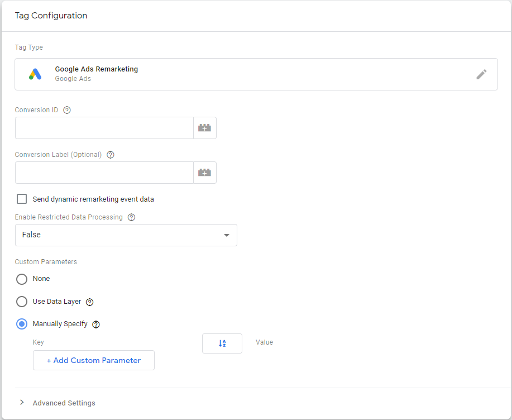Open variable picker for Conversion Label
512x420 pixels.
pos(205,173)
